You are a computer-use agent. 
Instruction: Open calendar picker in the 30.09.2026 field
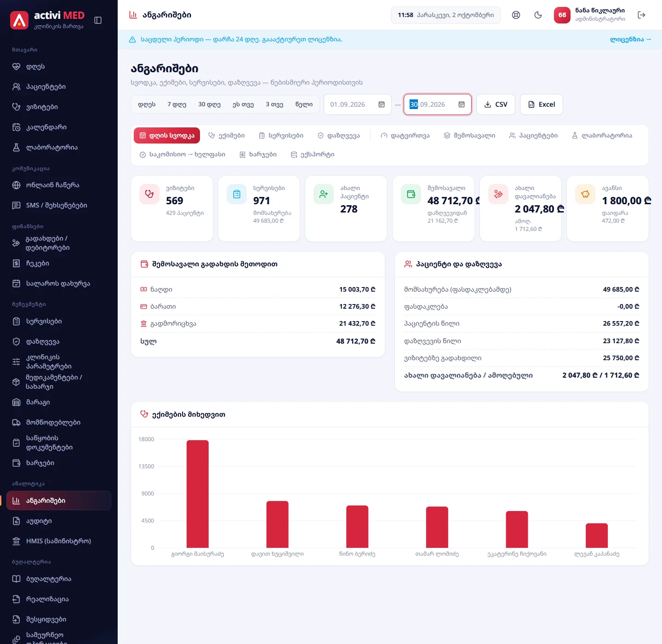(x=462, y=104)
